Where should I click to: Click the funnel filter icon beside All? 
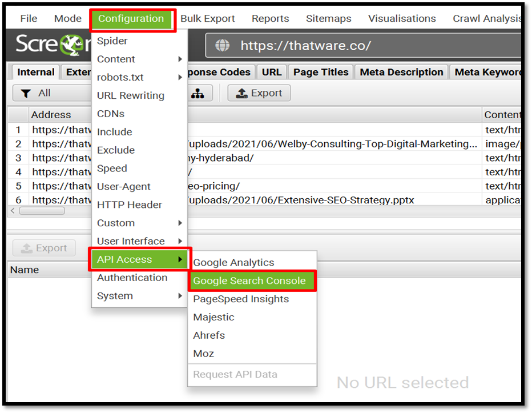(x=26, y=93)
